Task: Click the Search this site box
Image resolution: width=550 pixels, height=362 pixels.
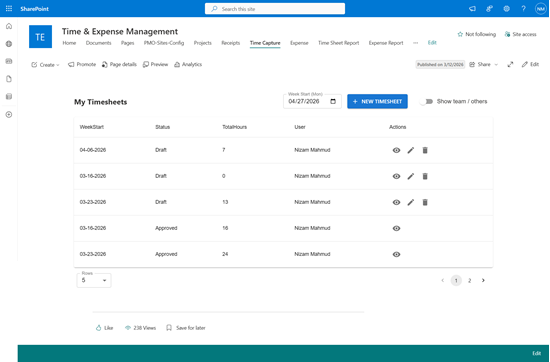Action: [275, 9]
